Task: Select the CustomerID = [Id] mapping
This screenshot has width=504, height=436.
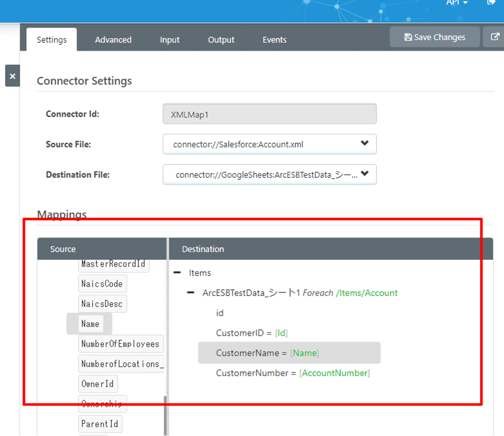Action: [x=251, y=333]
